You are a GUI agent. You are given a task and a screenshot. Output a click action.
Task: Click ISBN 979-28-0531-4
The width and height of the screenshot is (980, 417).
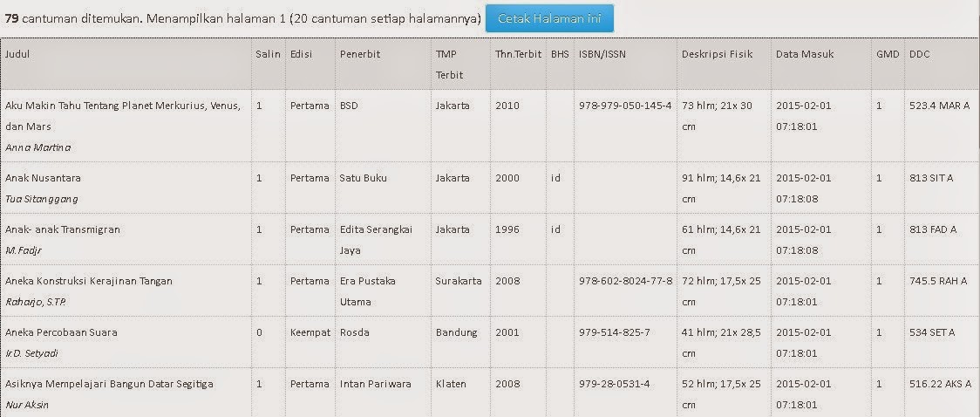[x=615, y=384]
